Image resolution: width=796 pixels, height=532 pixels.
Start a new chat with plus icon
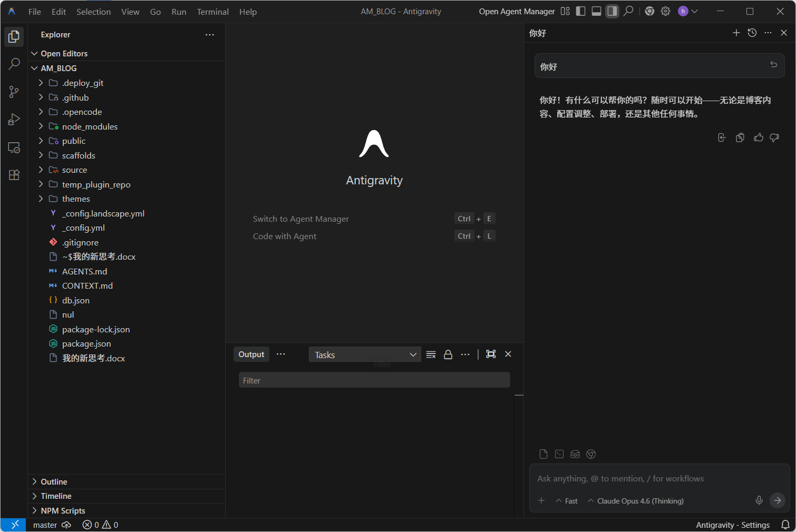click(736, 33)
